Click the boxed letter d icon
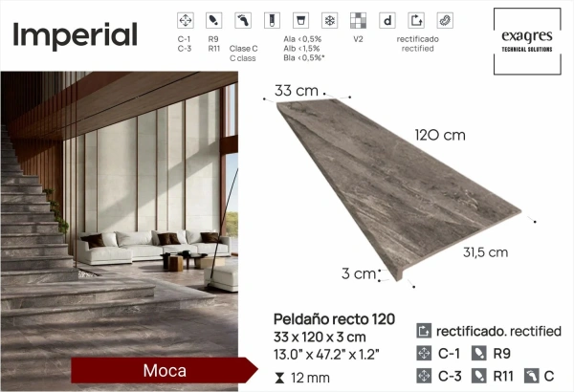Screen dimensions: 574x392 point(387,20)
